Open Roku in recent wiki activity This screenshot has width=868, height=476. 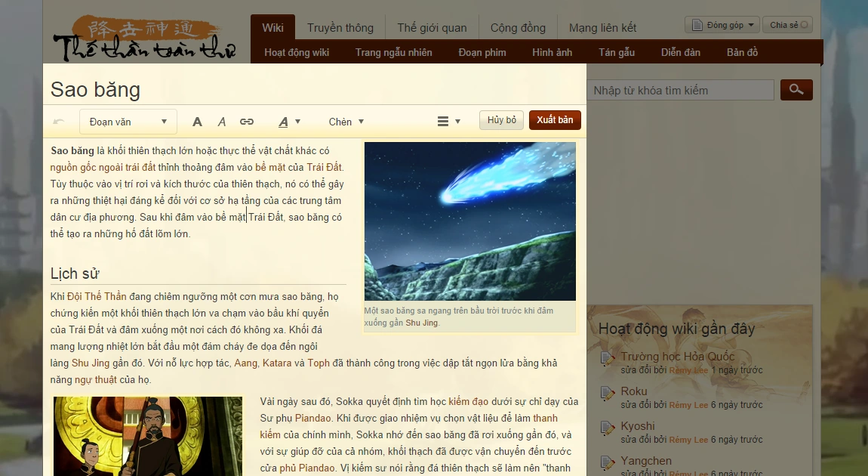(634, 391)
